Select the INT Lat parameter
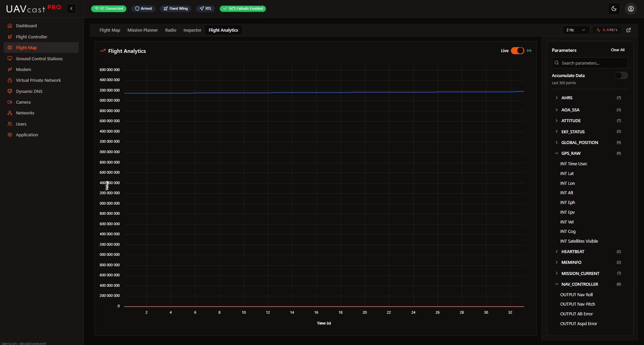The image size is (644, 345). pyautogui.click(x=567, y=173)
